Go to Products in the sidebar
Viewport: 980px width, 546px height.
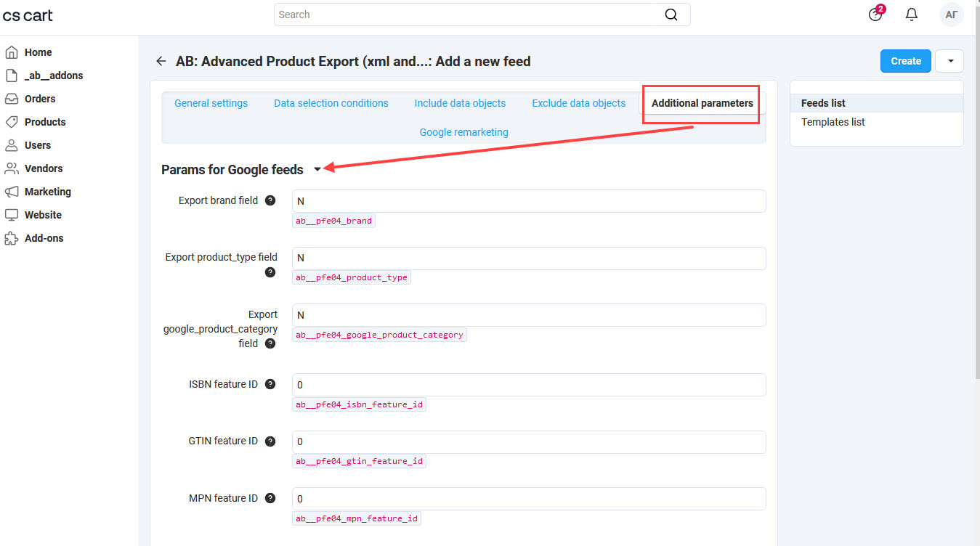tap(45, 122)
